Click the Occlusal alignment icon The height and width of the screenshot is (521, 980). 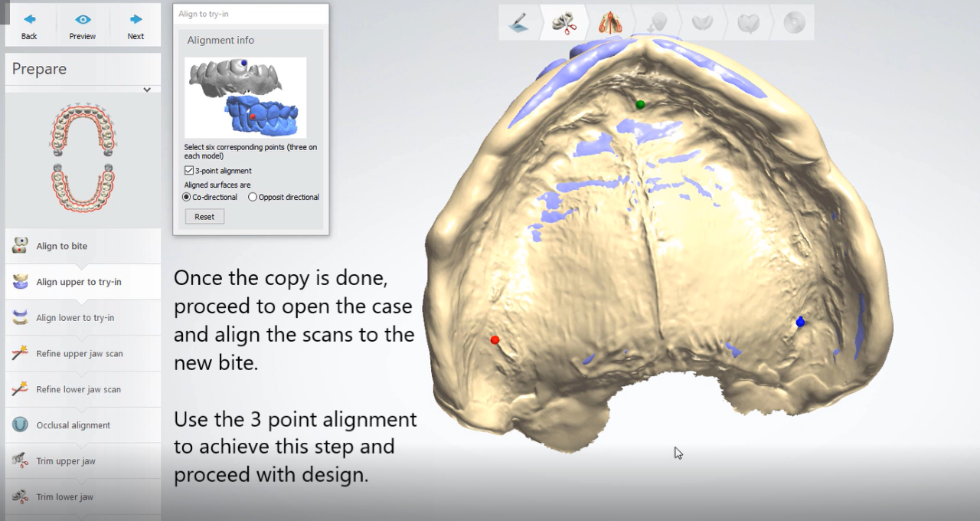pyautogui.click(x=21, y=424)
